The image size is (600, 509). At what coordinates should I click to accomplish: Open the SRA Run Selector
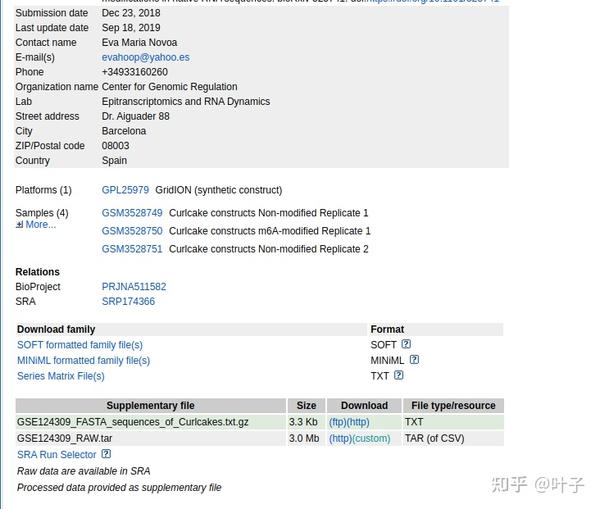(x=57, y=455)
